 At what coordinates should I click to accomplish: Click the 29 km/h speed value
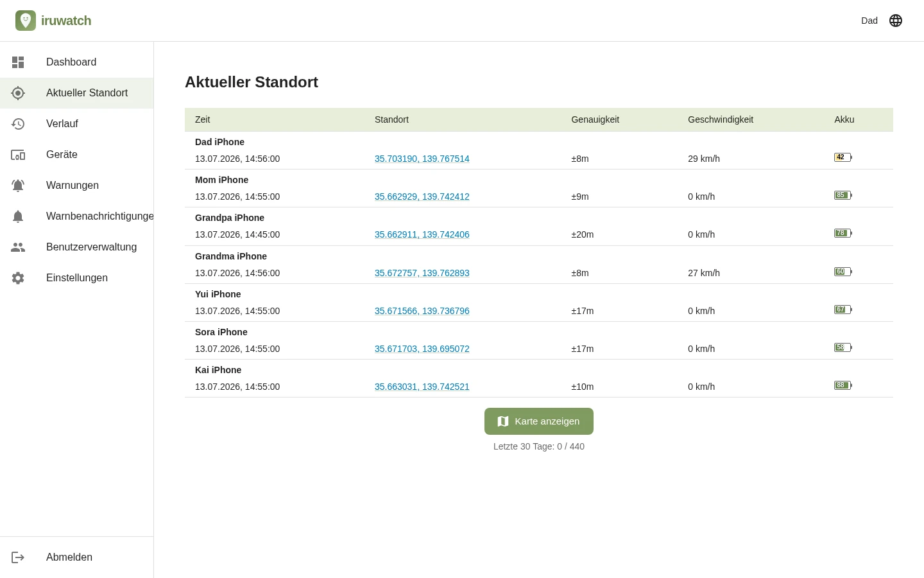(704, 159)
